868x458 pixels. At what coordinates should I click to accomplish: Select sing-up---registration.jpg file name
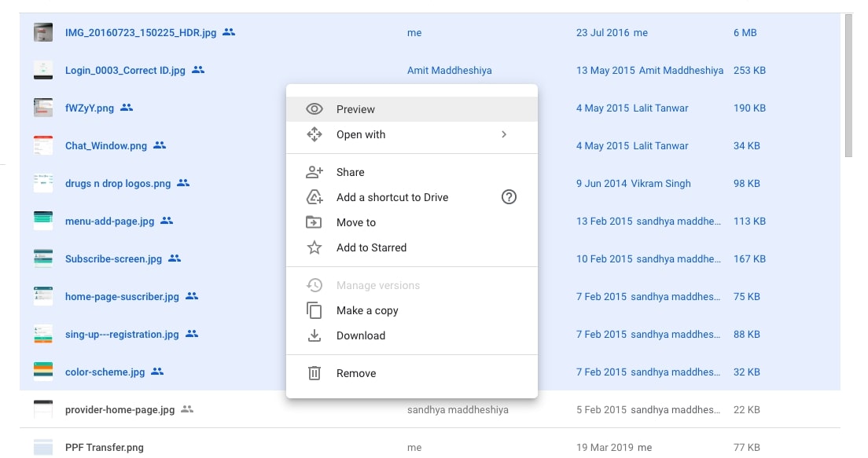123,334
